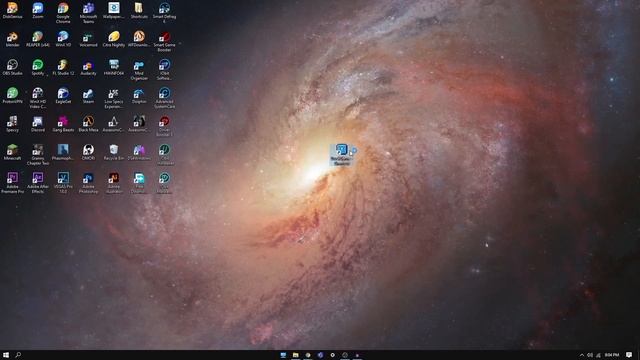
Task: Open the volume control in tray
Action: click(x=590, y=355)
